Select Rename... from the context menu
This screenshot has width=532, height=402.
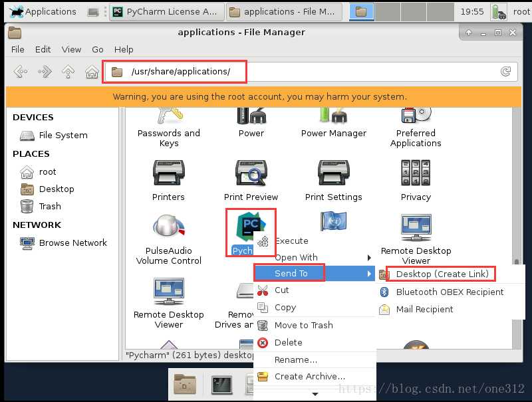click(315, 359)
